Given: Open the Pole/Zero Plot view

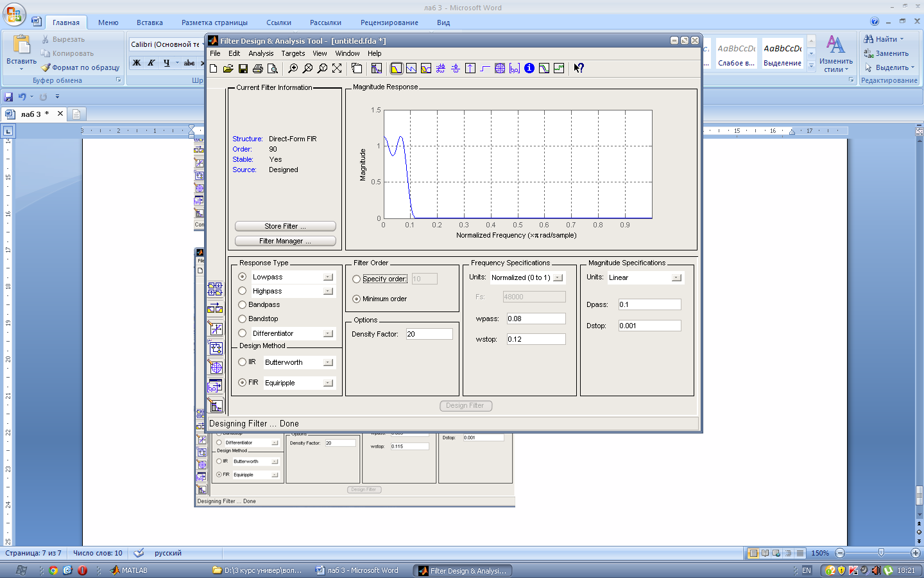Looking at the screenshot, I should [x=500, y=68].
